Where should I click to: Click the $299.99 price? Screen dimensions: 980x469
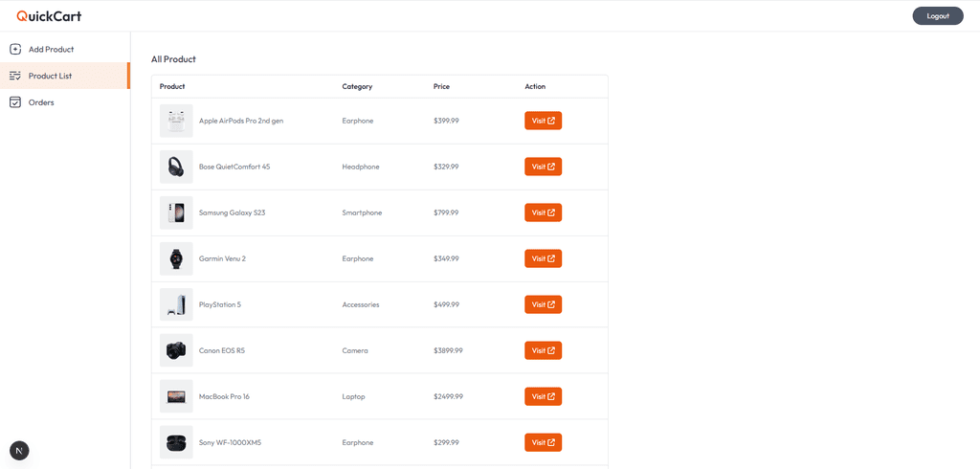tap(446, 443)
